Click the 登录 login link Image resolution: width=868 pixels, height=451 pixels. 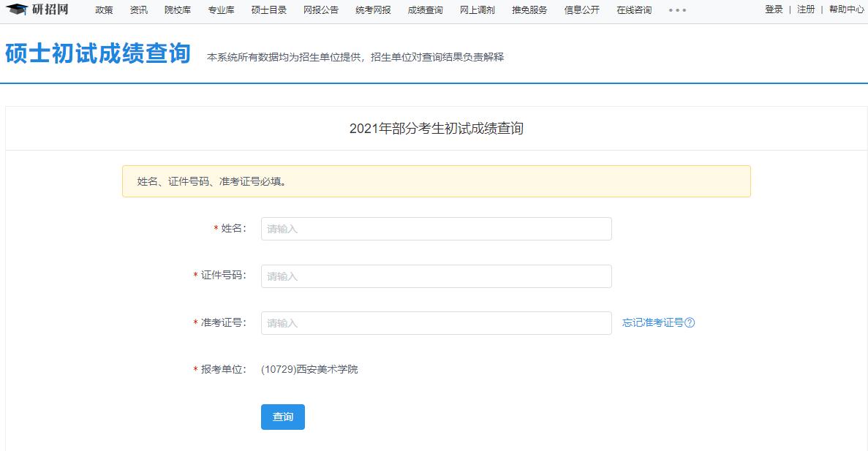click(774, 10)
